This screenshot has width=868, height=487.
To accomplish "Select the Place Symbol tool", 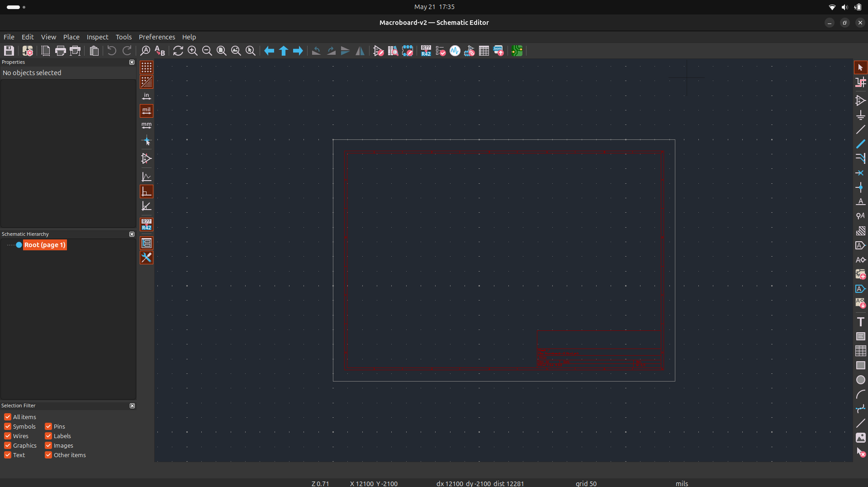I will 861,101.
